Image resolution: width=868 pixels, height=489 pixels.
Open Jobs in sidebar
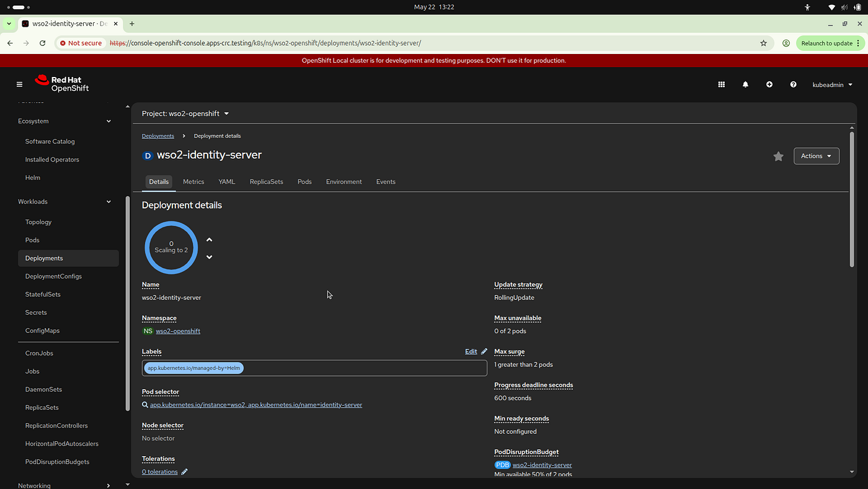pyautogui.click(x=32, y=371)
